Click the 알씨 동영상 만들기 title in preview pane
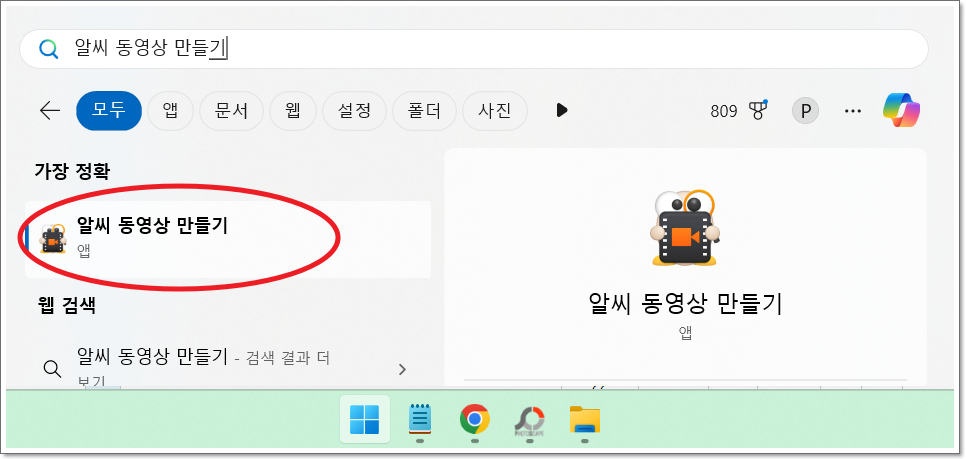 (x=685, y=303)
